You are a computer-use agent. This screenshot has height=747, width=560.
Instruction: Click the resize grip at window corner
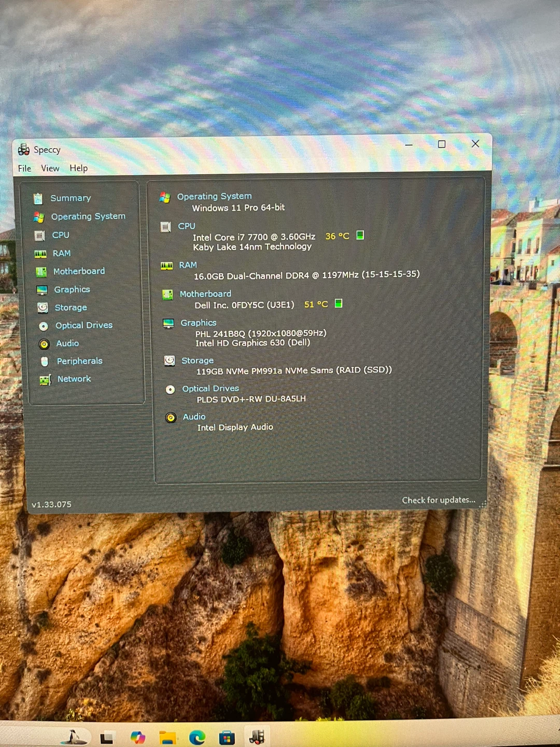pos(483,504)
